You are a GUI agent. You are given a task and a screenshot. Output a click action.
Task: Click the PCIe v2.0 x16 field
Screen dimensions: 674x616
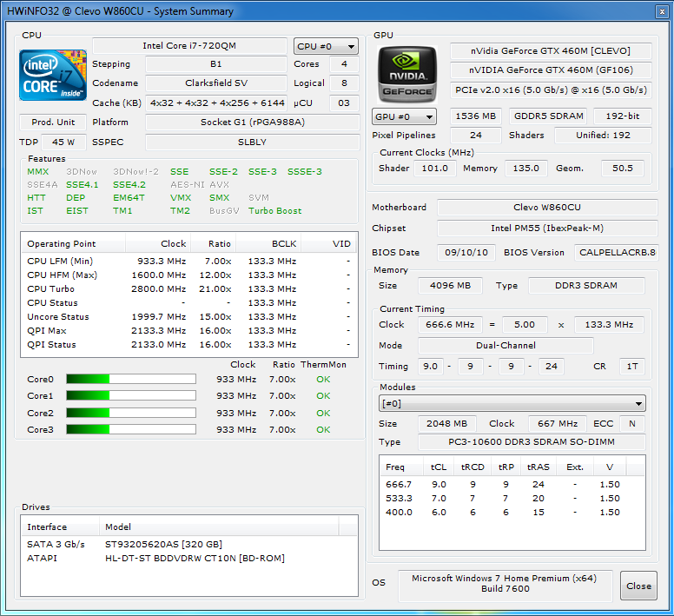[551, 89]
